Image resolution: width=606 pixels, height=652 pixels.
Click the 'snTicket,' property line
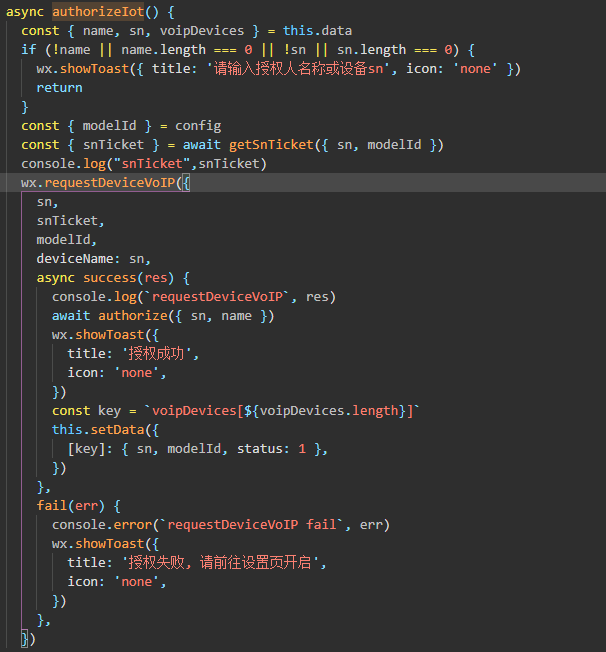(70, 221)
